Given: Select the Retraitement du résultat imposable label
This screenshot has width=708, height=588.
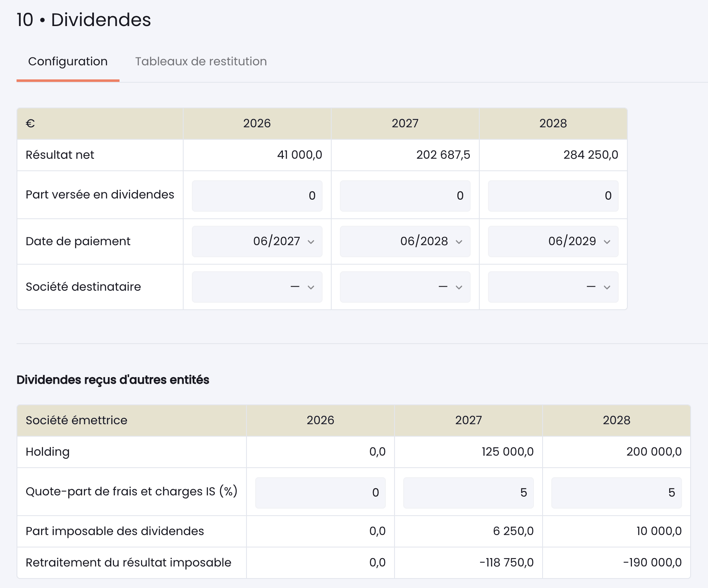Looking at the screenshot, I should coord(128,562).
